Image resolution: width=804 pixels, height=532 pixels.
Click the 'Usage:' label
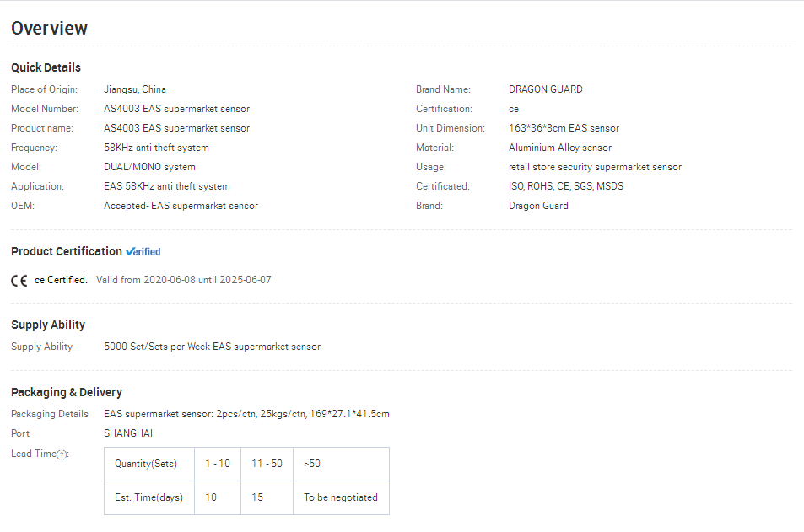tap(431, 167)
